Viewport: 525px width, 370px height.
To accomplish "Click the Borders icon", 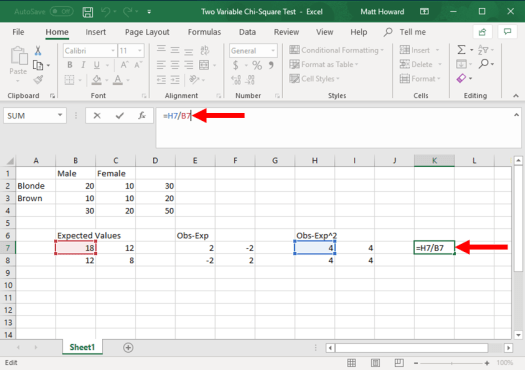I will [x=69, y=80].
